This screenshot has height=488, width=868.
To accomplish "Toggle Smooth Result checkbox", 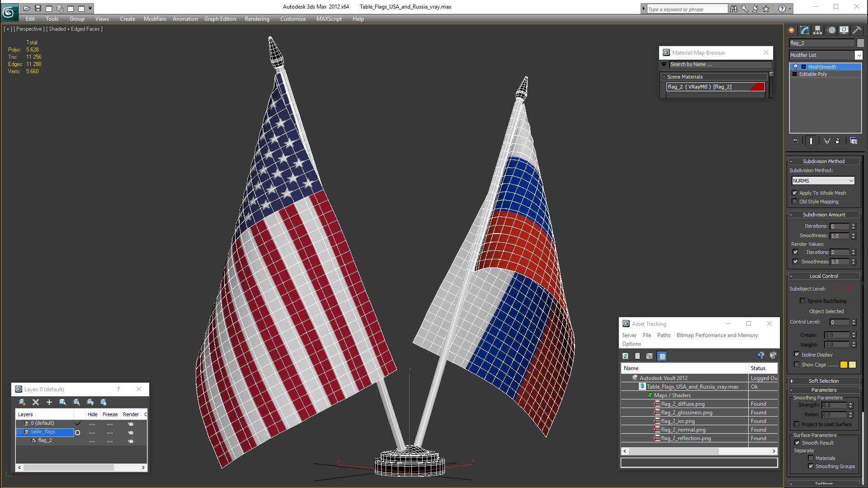I will click(797, 443).
